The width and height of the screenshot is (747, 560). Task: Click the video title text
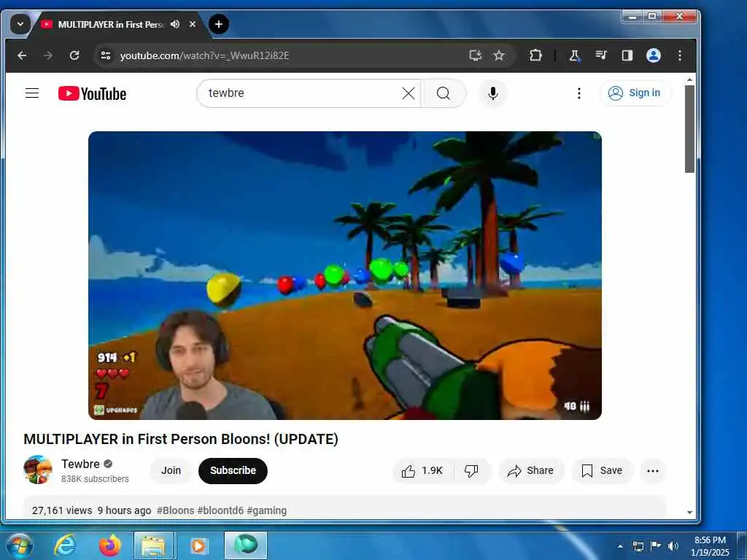(x=181, y=438)
